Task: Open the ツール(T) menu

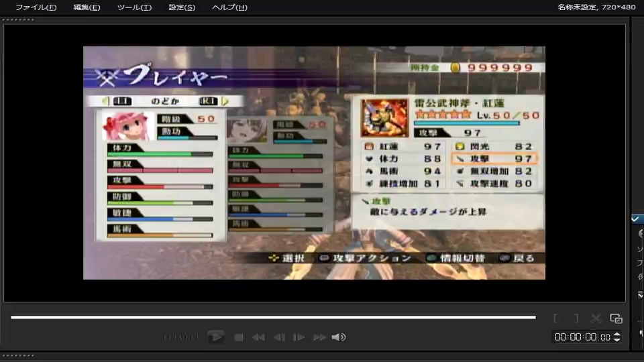Action: tap(134, 7)
